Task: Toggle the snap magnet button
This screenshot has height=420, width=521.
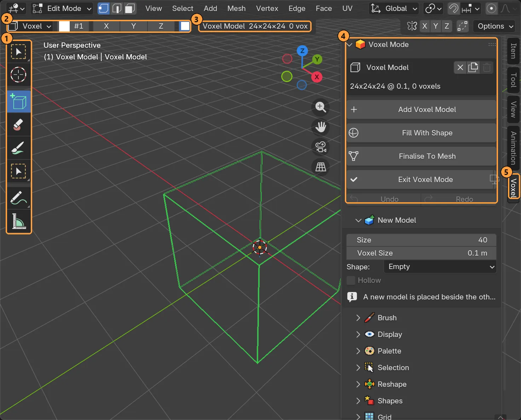Action: [453, 8]
